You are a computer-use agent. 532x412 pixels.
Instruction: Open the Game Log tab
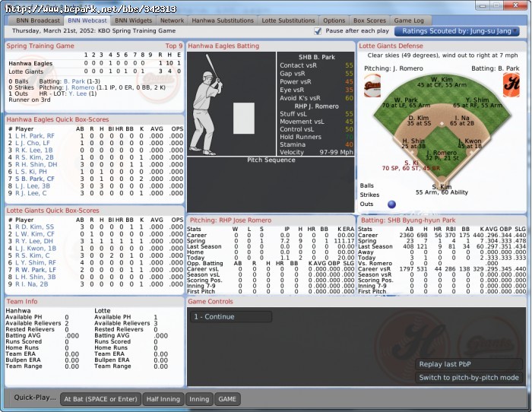tap(409, 21)
